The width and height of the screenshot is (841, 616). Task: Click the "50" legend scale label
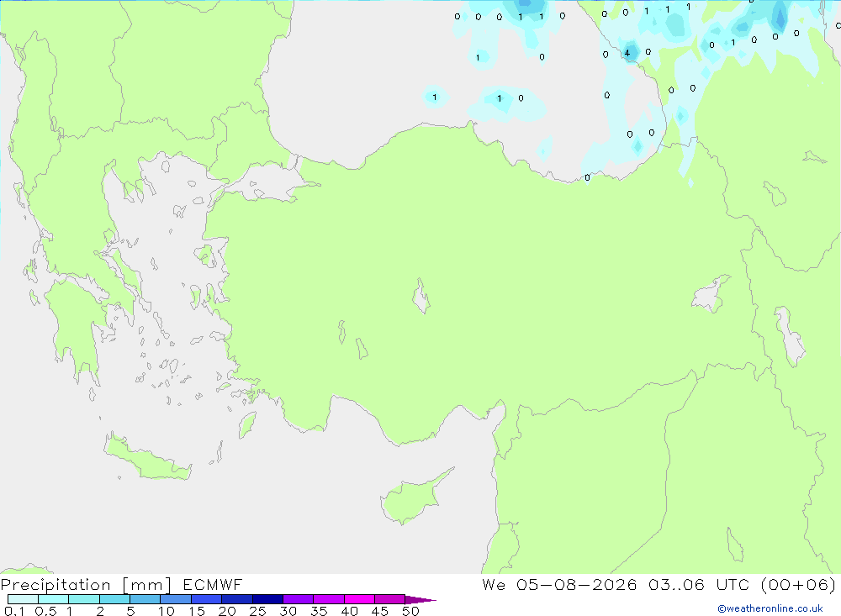tap(411, 611)
